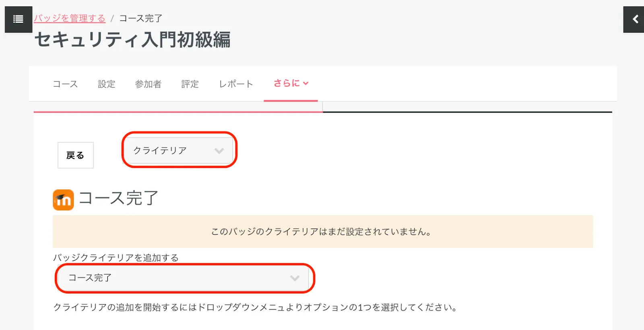This screenshot has width=644, height=330.
Task: Click the コース完了 badge heading
Action: (x=119, y=198)
